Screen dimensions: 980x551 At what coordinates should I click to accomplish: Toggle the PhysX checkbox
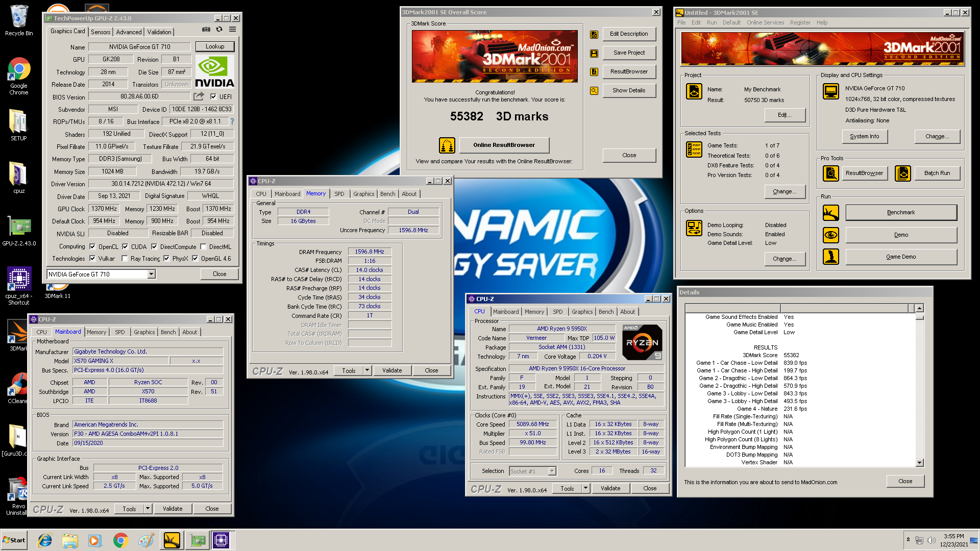click(x=166, y=259)
